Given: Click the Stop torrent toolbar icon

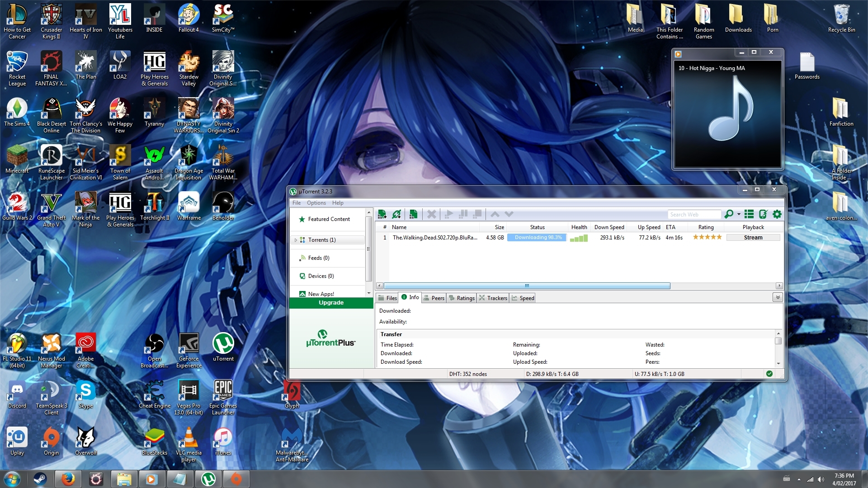Looking at the screenshot, I should pyautogui.click(x=478, y=214).
